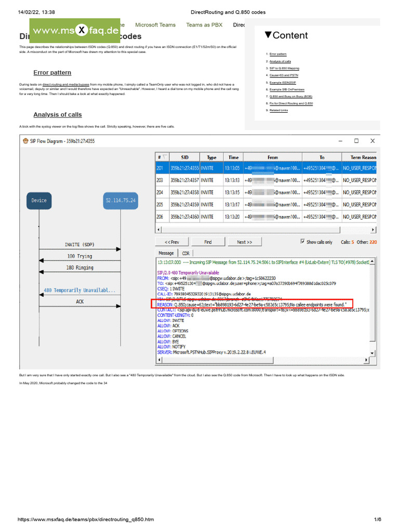Select call row 204
The width and height of the screenshot is (399, 532).
click(x=266, y=192)
